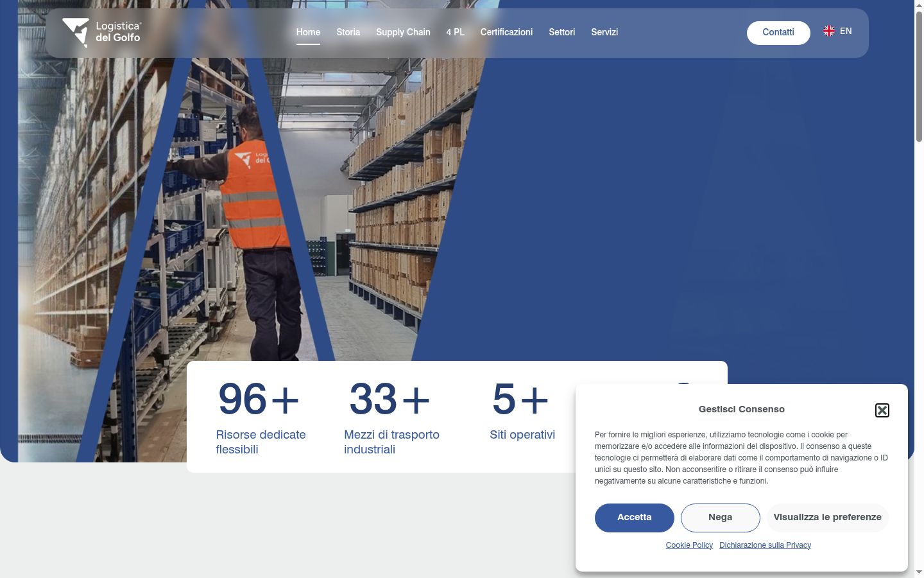The image size is (924, 578).
Task: Click the 96+ statistic number
Action: point(259,399)
